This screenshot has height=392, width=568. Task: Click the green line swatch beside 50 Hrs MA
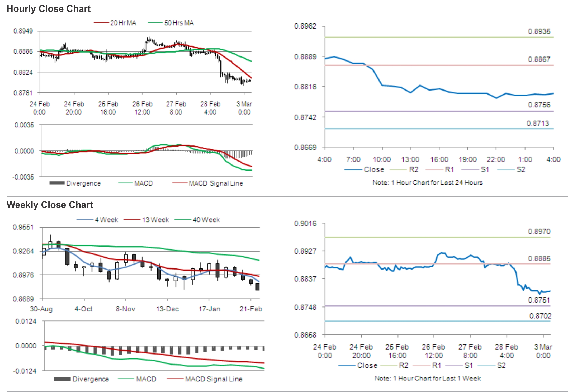[x=155, y=23]
